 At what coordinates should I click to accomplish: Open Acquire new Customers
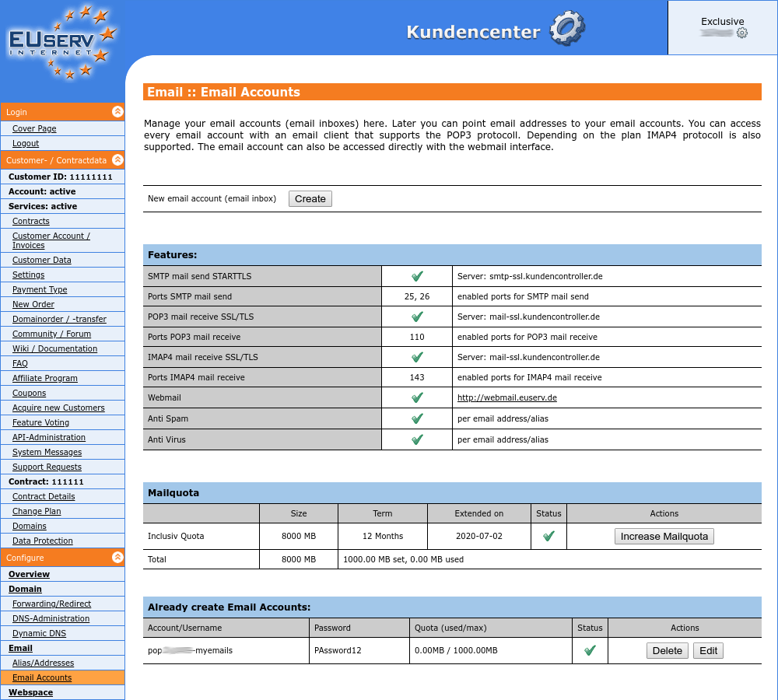click(x=58, y=408)
